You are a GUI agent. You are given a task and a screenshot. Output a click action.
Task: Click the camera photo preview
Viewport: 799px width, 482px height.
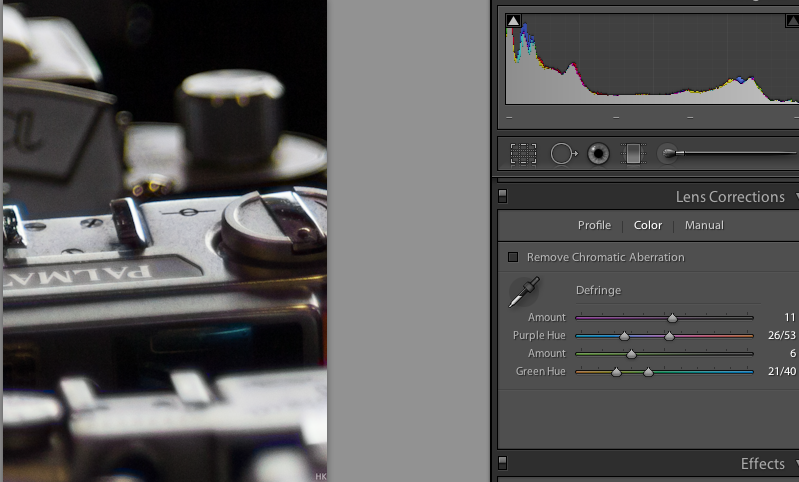pyautogui.click(x=165, y=240)
